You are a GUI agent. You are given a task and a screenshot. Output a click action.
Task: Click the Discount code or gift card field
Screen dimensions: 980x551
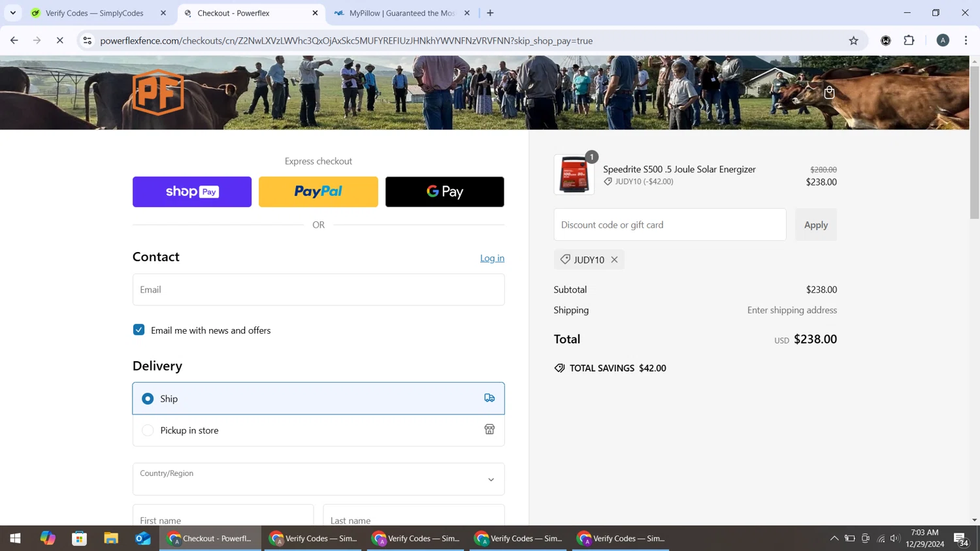point(670,225)
